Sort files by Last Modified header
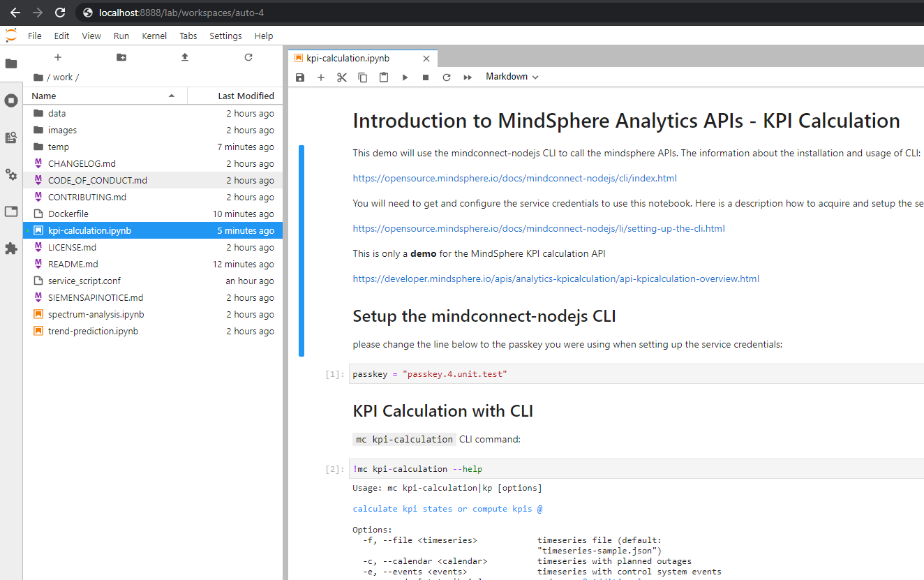 [x=235, y=96]
